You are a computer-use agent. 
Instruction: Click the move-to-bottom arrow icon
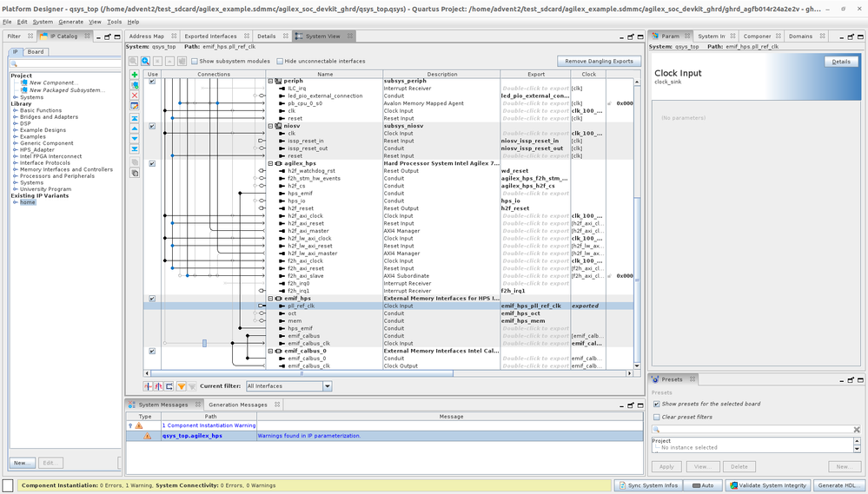point(135,148)
